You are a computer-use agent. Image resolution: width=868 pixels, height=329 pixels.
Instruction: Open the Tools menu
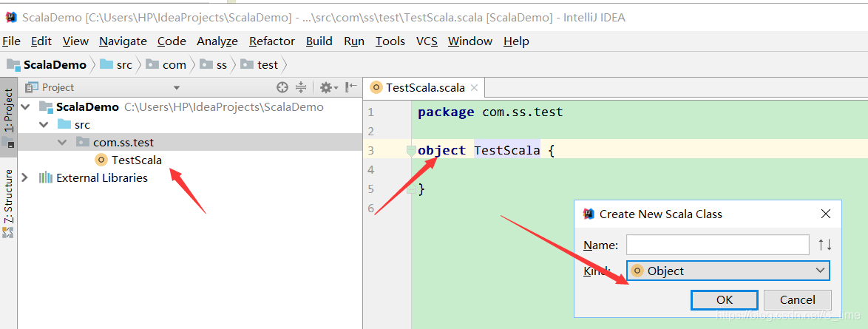click(x=390, y=41)
